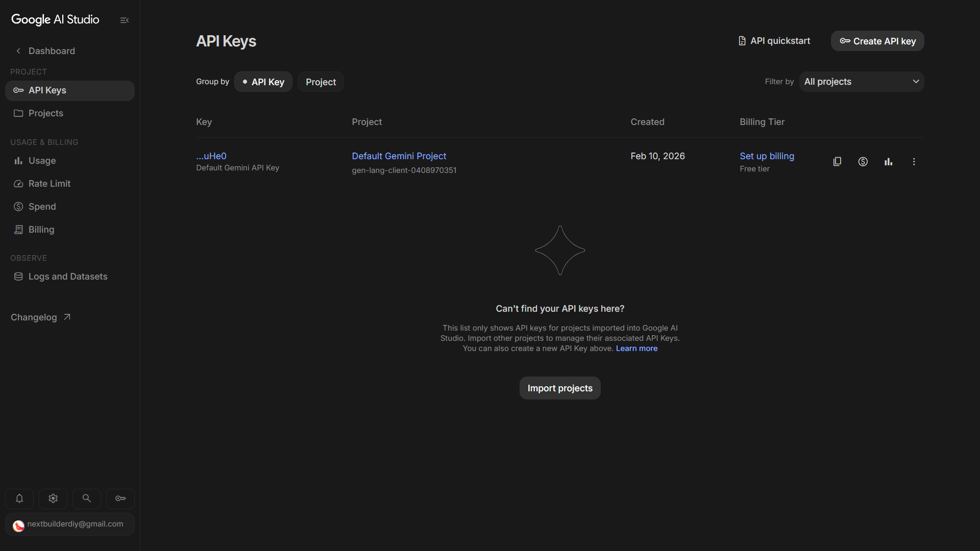The width and height of the screenshot is (980, 551).
Task: Click the Import projects button
Action: pyautogui.click(x=560, y=388)
